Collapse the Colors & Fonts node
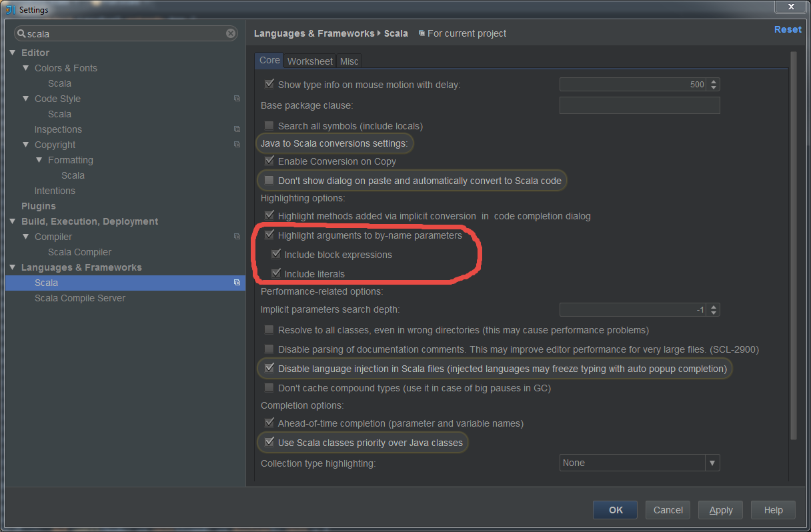 pyautogui.click(x=26, y=68)
